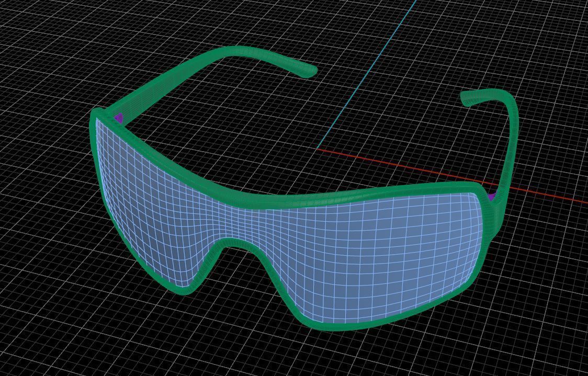Image resolution: width=588 pixels, height=376 pixels.
Task: Click the cyan axis line
Action: click(x=367, y=74)
